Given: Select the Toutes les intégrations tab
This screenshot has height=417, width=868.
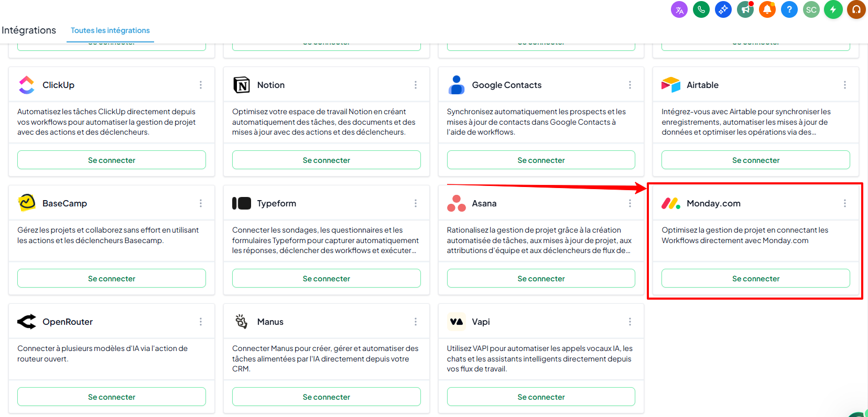Looking at the screenshot, I should 110,30.
